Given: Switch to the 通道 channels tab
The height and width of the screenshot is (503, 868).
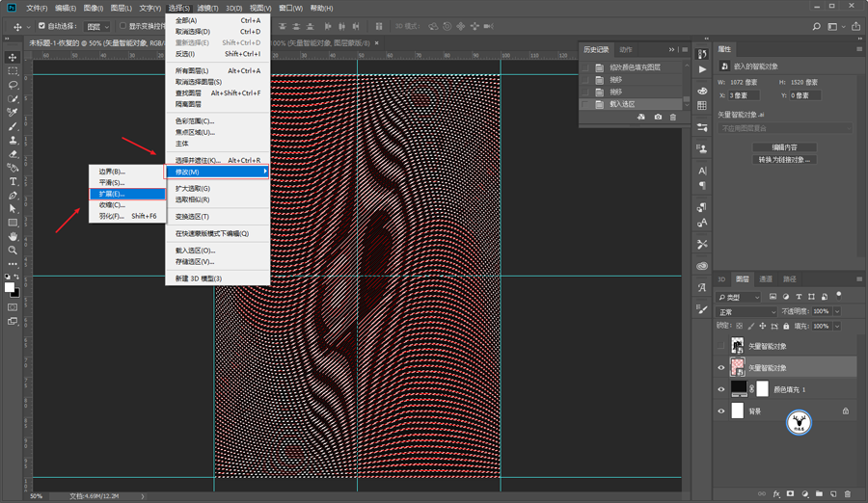Looking at the screenshot, I should pyautogui.click(x=766, y=279).
